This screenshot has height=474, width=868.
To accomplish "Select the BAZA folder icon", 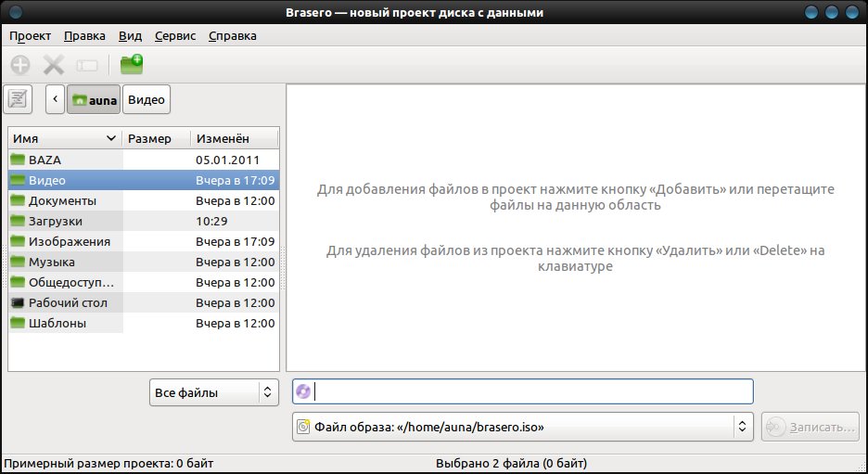I will tap(18, 160).
